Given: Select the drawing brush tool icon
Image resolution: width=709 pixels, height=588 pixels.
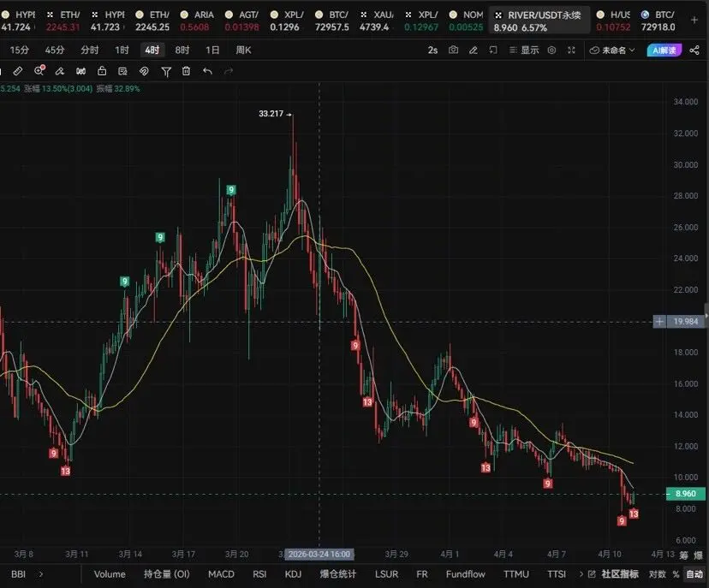Looking at the screenshot, I should pyautogui.click(x=60, y=71).
